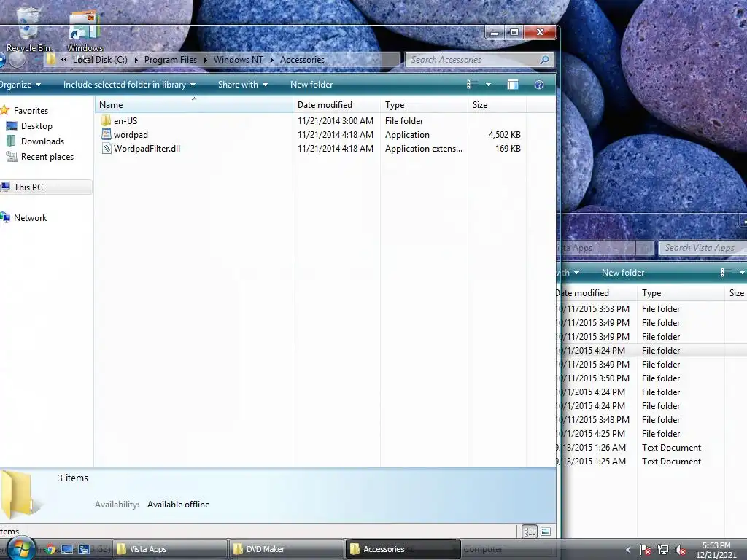Select Program Files breadcrumb
Image resolution: width=747 pixels, height=560 pixels.
(171, 60)
